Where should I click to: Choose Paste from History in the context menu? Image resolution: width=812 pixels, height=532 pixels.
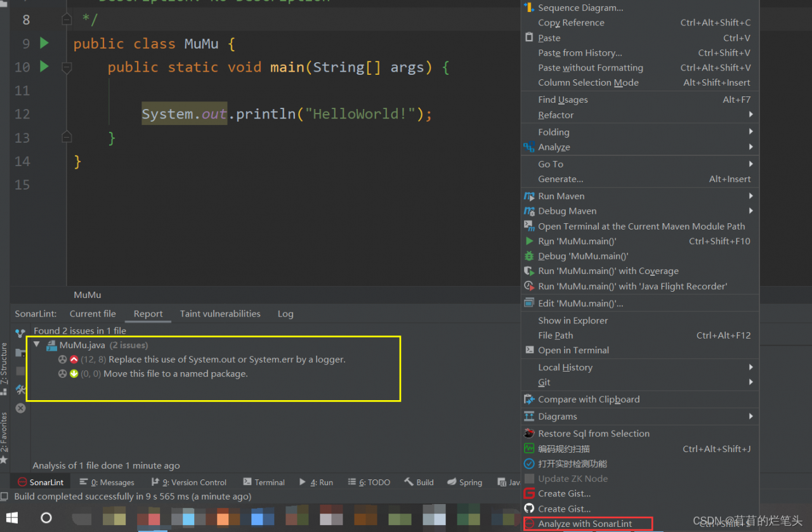(x=640, y=53)
